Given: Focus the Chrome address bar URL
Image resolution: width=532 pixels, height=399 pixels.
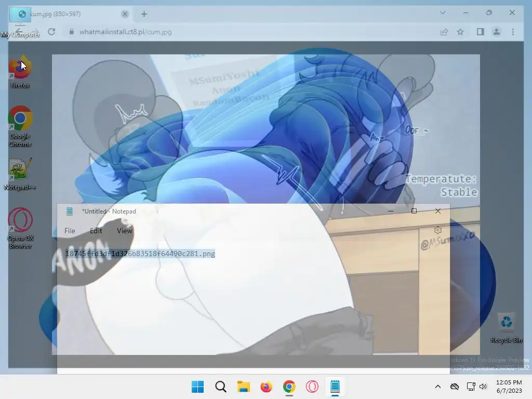Looking at the screenshot, I should point(125,32).
